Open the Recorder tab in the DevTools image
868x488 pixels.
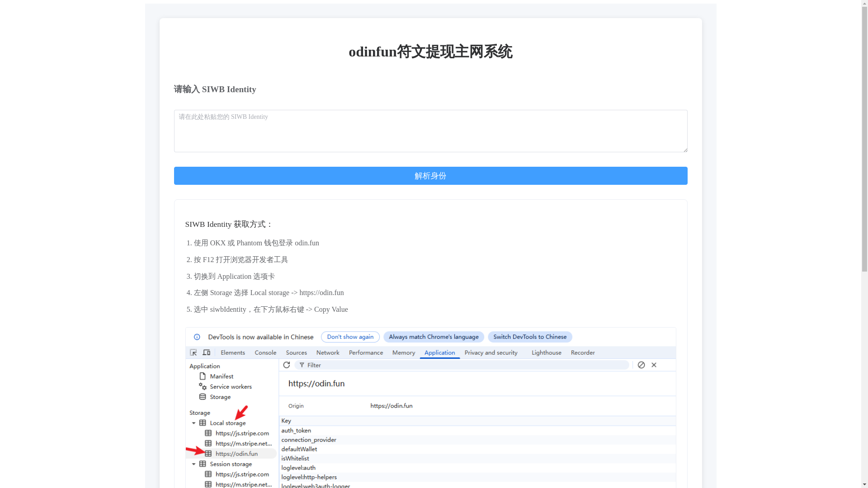(583, 353)
